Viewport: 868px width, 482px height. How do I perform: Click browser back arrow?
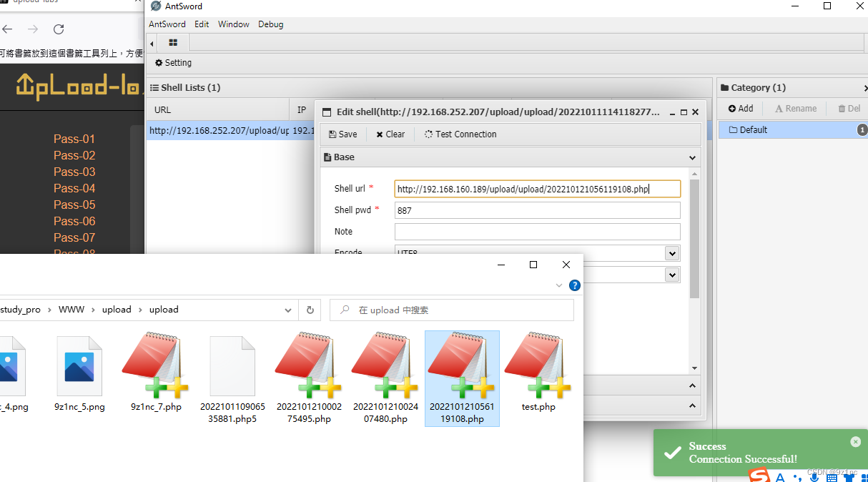click(7, 29)
